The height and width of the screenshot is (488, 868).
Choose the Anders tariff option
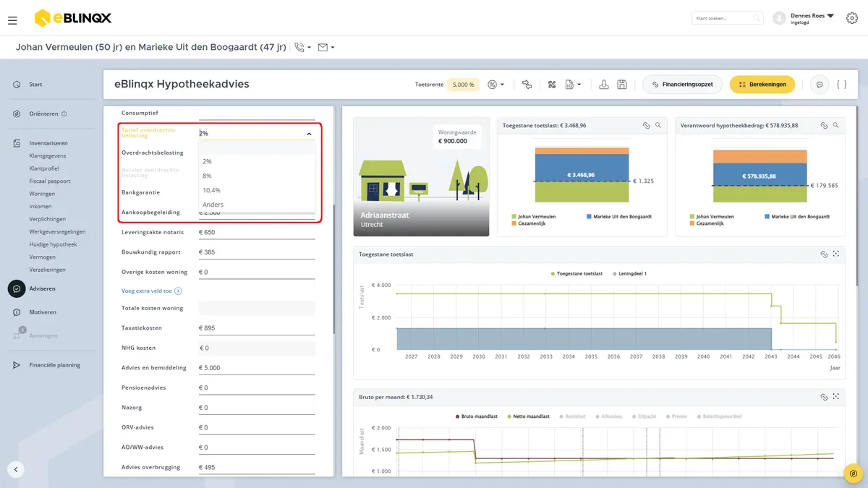click(x=258, y=205)
